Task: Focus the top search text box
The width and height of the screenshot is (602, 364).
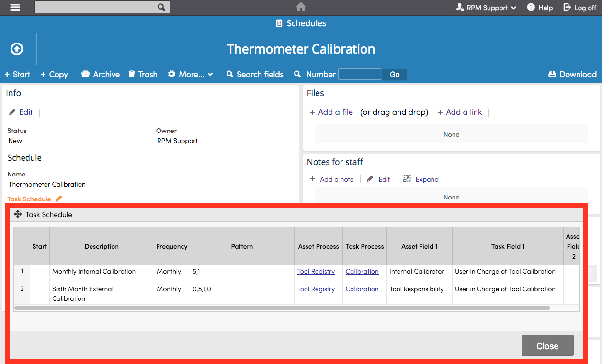Action: tap(95, 7)
